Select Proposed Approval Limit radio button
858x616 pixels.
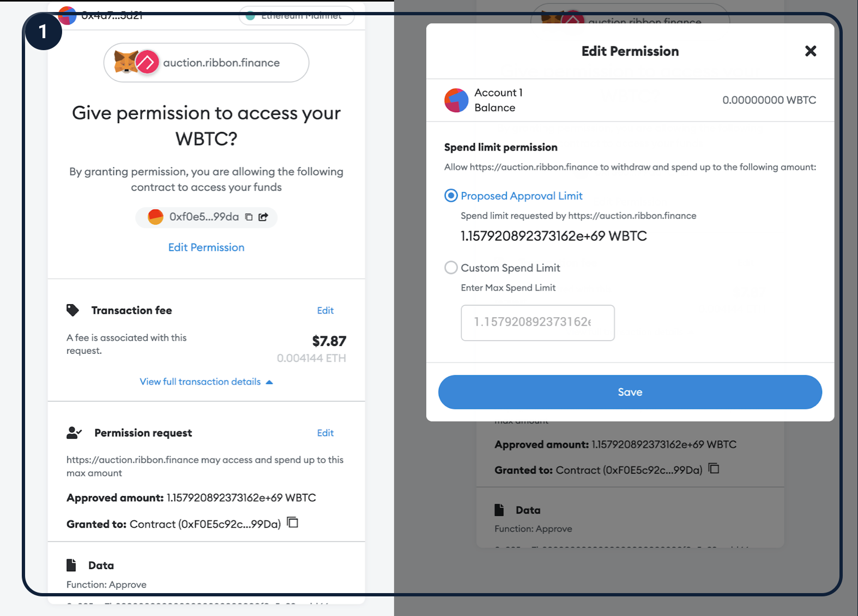pos(451,196)
